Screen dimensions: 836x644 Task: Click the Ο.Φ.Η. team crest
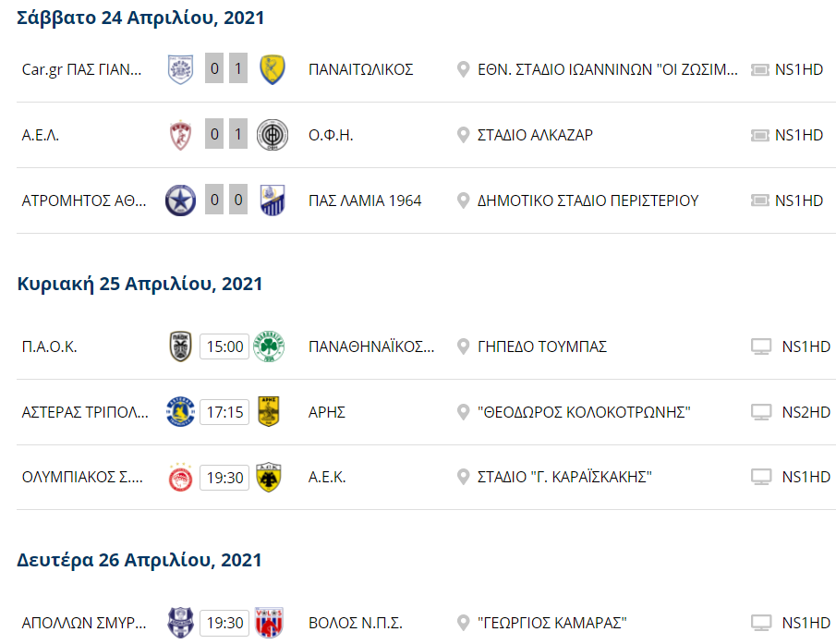(x=272, y=135)
